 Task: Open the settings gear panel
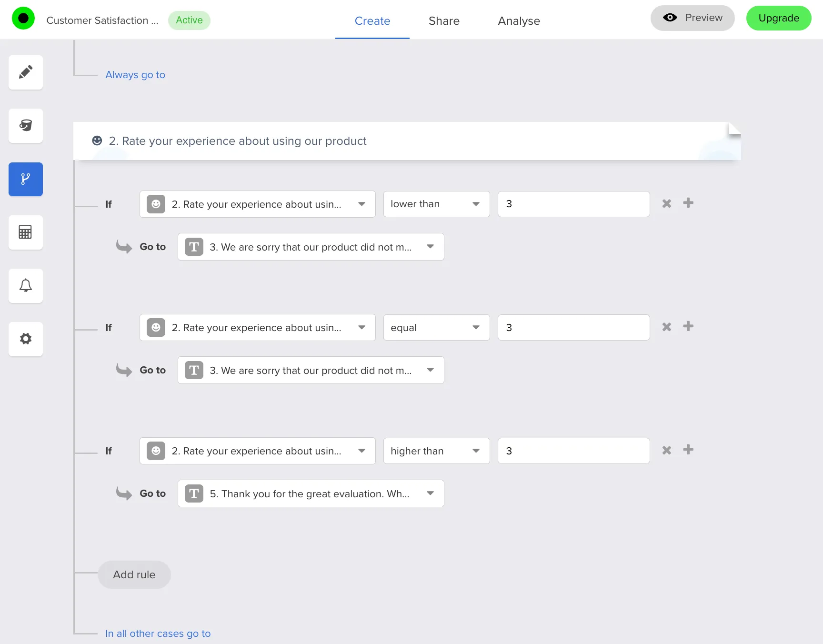click(x=26, y=339)
